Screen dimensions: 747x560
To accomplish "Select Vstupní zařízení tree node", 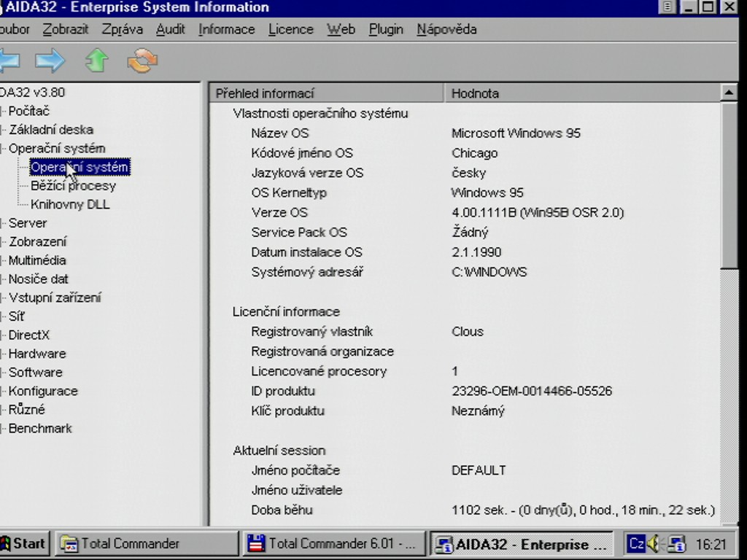I will pyautogui.click(x=55, y=297).
